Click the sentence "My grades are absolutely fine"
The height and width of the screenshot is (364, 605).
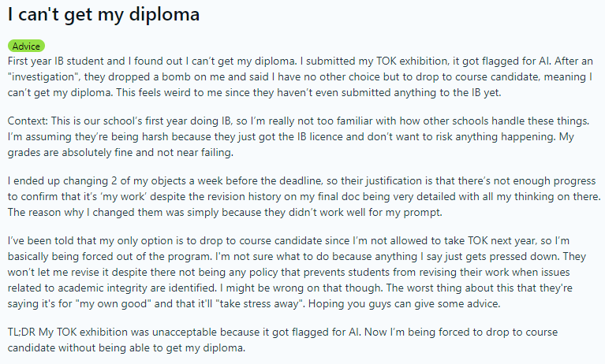pyautogui.click(x=291, y=145)
